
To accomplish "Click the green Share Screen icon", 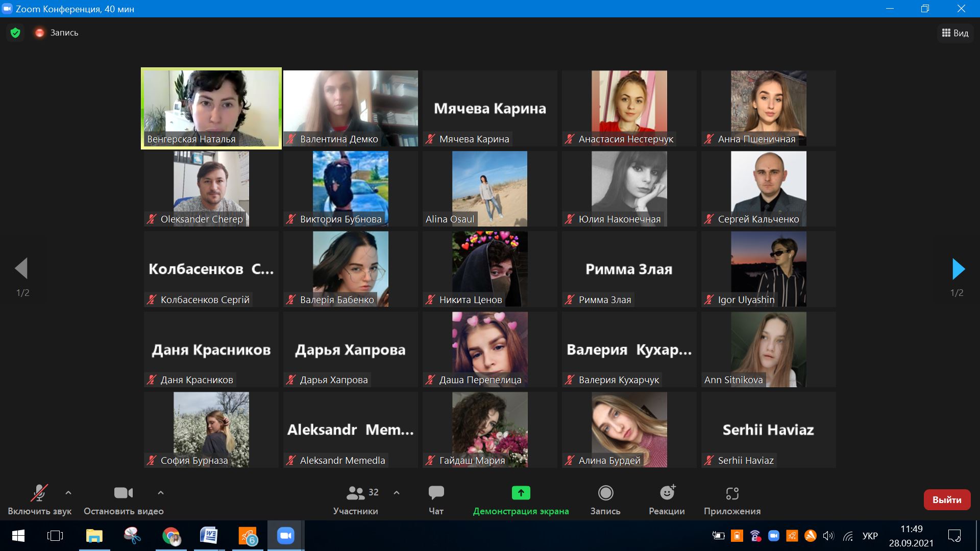I will click(521, 493).
